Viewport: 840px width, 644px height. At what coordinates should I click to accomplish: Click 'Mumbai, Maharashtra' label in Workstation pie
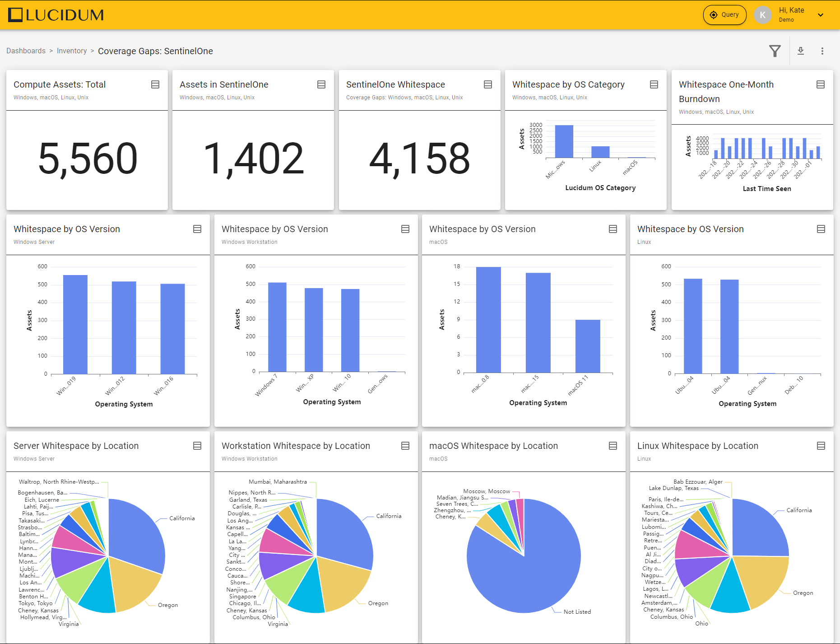click(x=278, y=482)
